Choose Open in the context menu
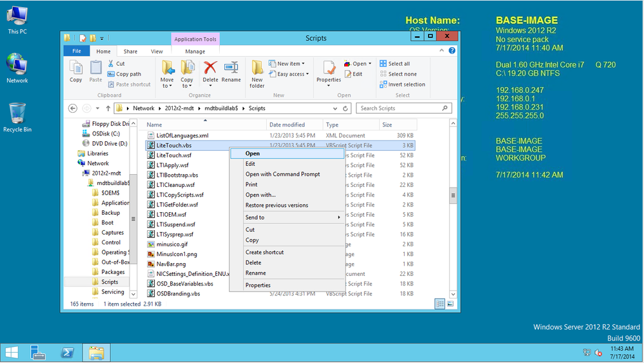644x363 pixels. (x=287, y=153)
